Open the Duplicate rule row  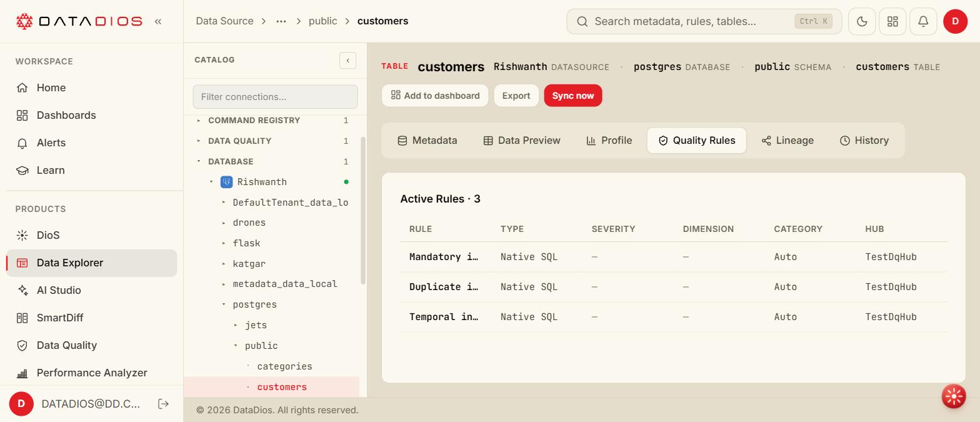coord(674,287)
